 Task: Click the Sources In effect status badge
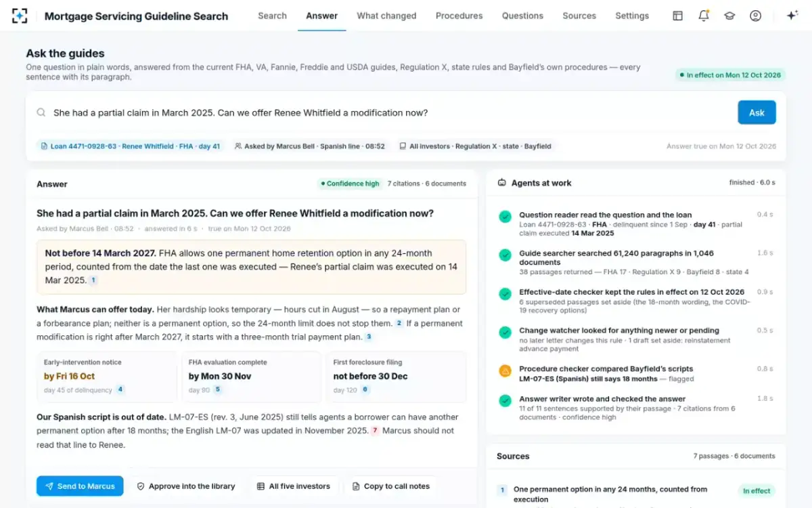coord(757,491)
